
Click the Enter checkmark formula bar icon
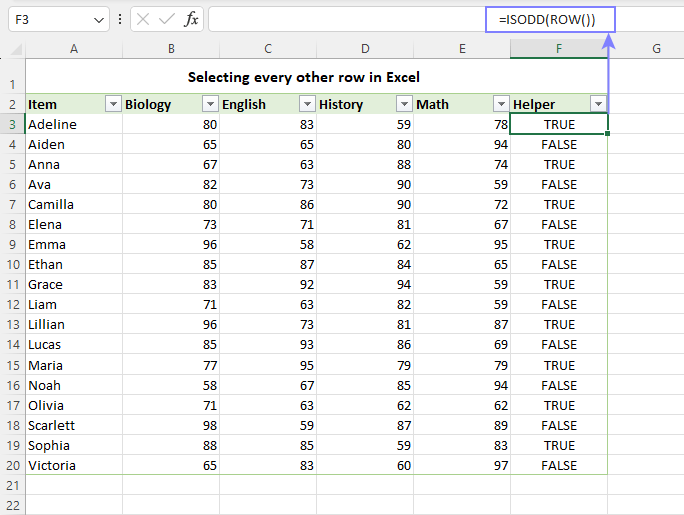click(167, 19)
